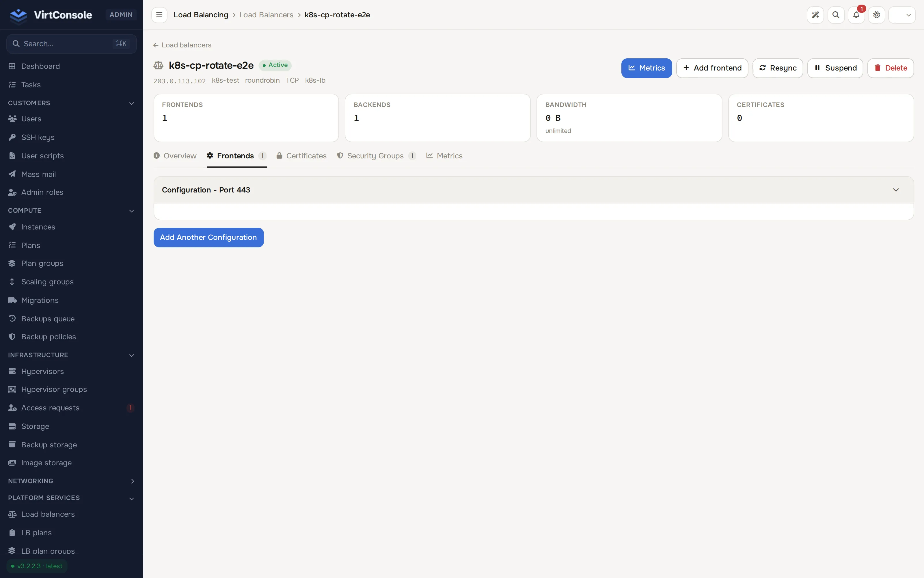Viewport: 924px width, 578px height.
Task: Open the magic wand tool in header
Action: 815,15
